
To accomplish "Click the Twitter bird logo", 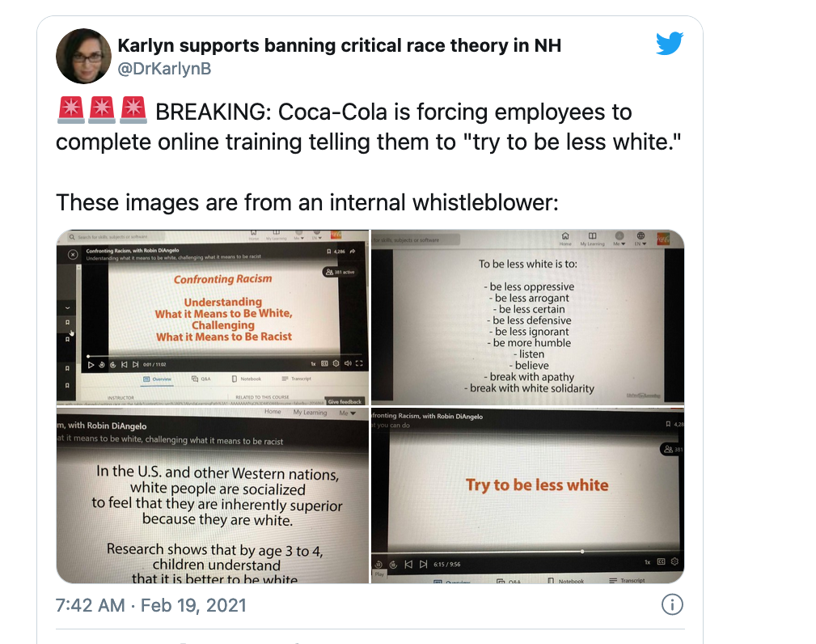I will pyautogui.click(x=670, y=43).
